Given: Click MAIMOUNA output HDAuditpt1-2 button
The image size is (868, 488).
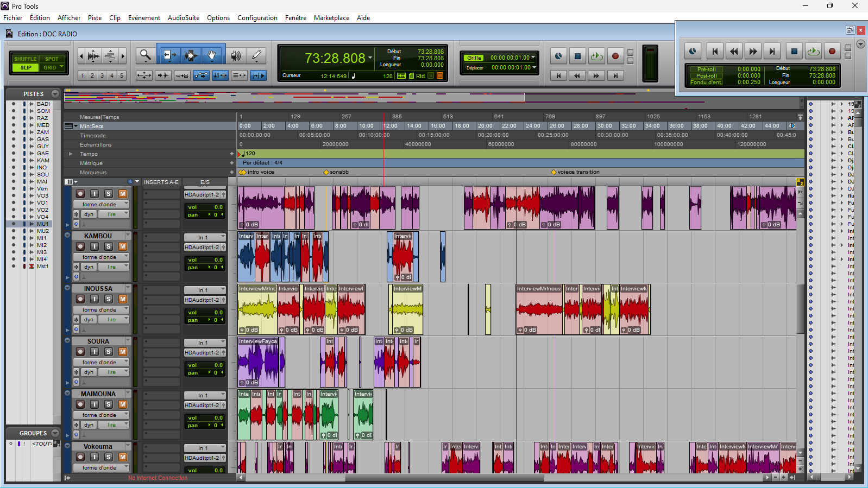Looking at the screenshot, I should (x=202, y=405).
